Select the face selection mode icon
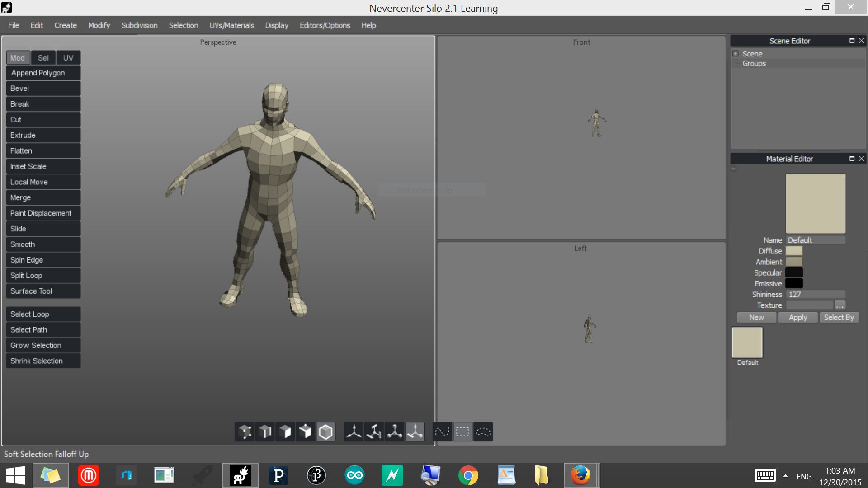 (x=285, y=432)
